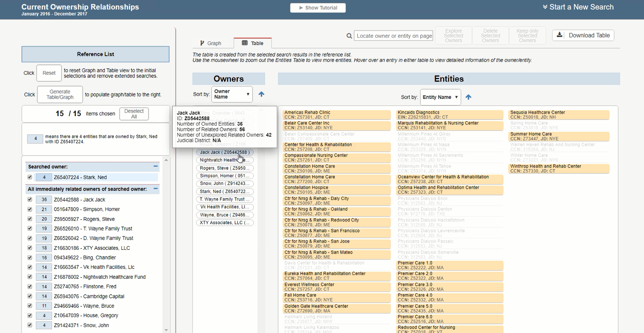Click Generate Table/Graph button
Viewport: 644px width, 333px height.
pyautogui.click(x=60, y=94)
